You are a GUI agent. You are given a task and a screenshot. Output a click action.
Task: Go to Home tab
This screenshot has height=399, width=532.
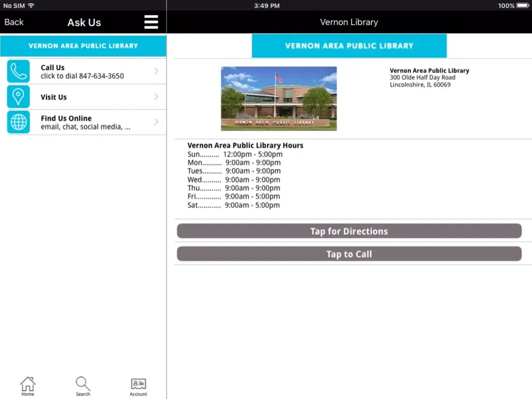click(x=28, y=386)
